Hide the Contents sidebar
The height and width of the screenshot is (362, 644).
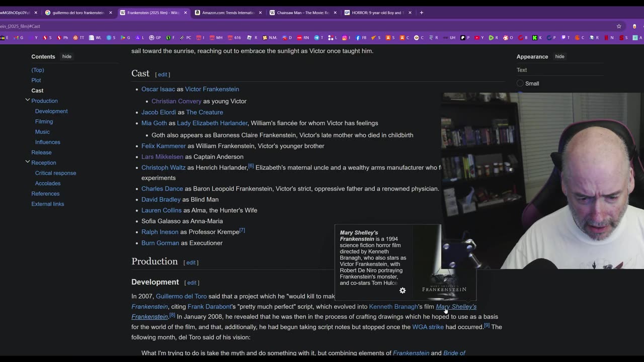click(x=67, y=56)
